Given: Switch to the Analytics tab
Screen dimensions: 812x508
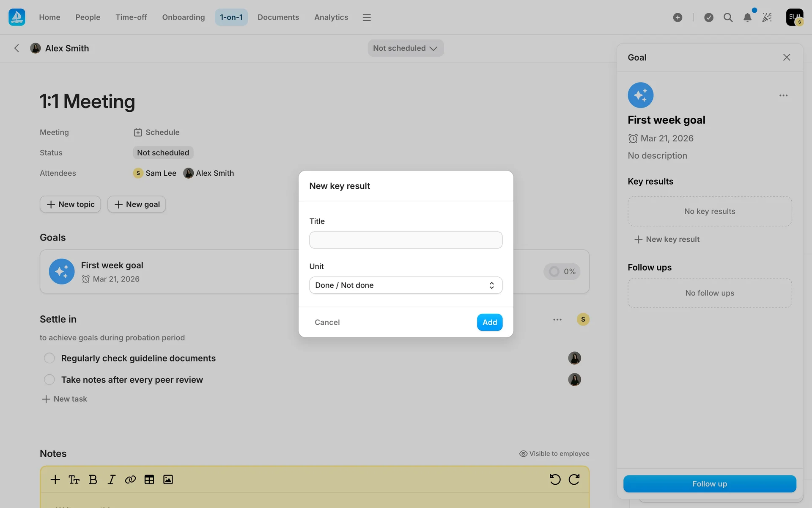Looking at the screenshot, I should click(x=331, y=17).
